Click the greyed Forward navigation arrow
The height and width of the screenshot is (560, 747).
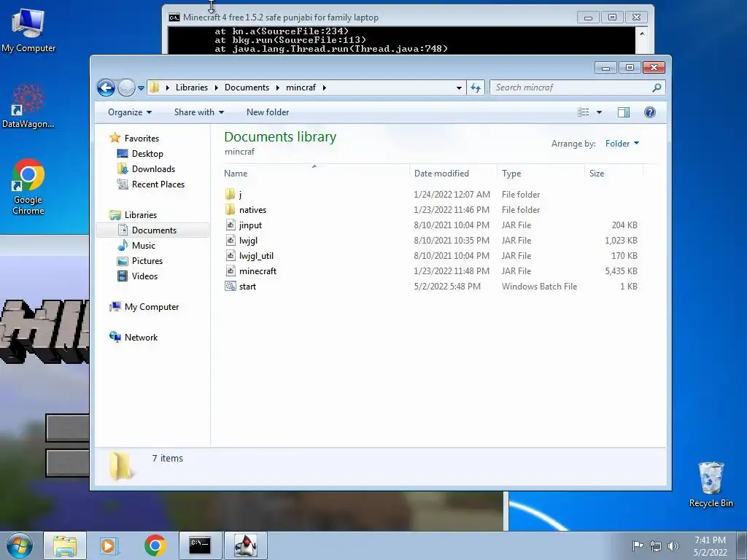point(126,87)
